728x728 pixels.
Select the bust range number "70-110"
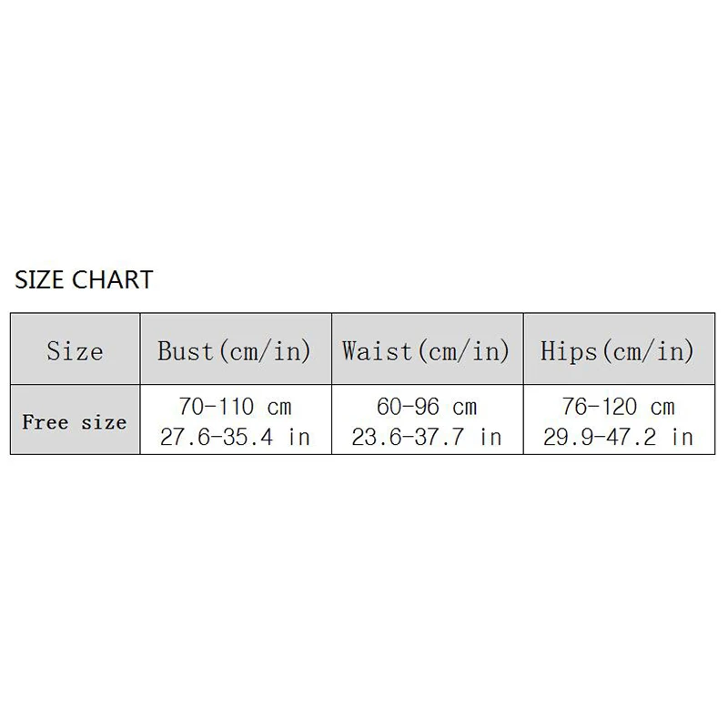click(216, 407)
